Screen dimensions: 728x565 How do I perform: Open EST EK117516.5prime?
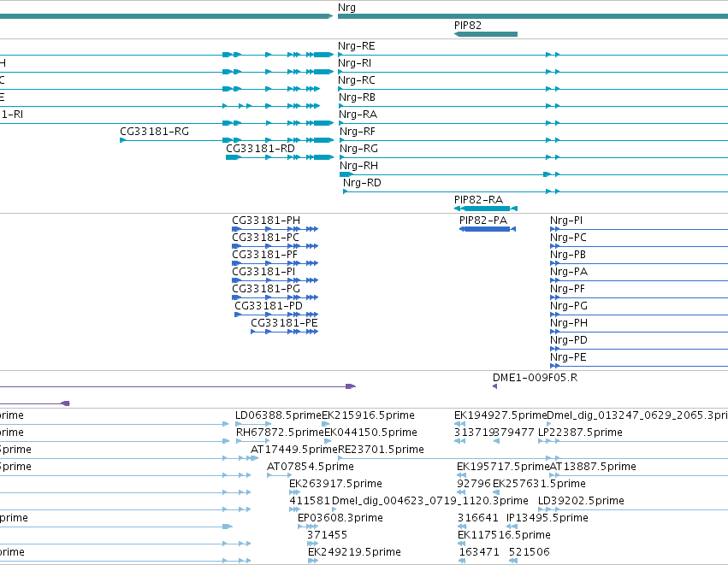tap(504, 535)
